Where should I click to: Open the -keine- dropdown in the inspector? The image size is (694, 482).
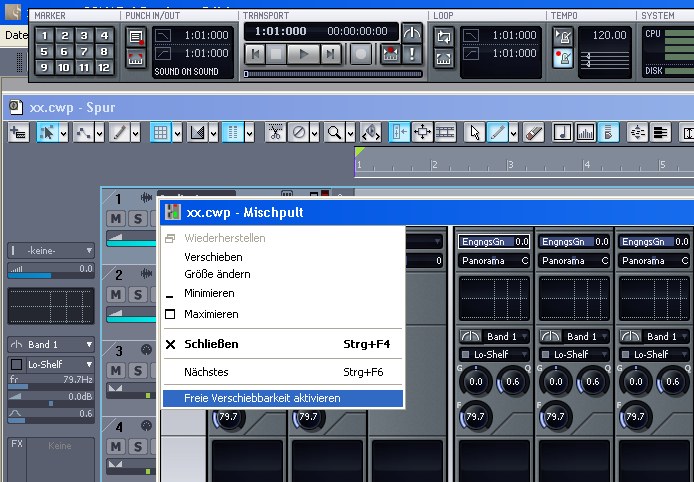[x=51, y=251]
